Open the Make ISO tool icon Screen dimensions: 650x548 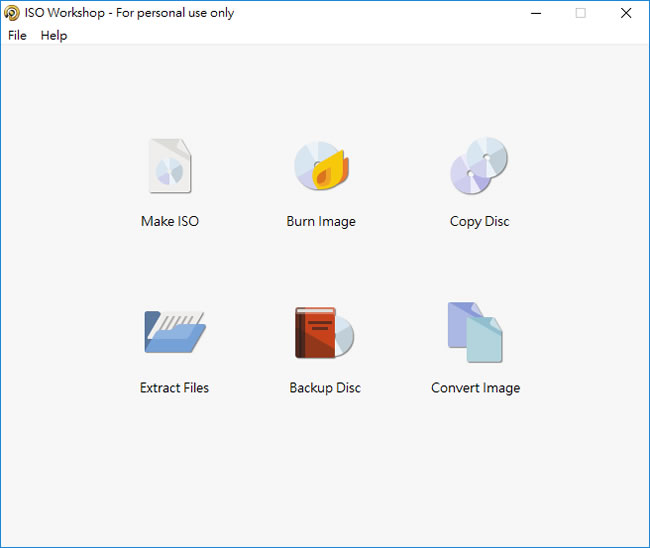[170, 166]
